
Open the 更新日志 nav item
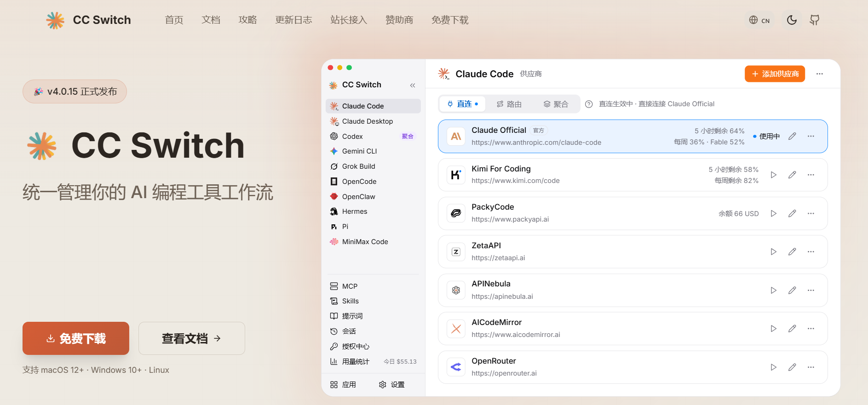pos(293,20)
